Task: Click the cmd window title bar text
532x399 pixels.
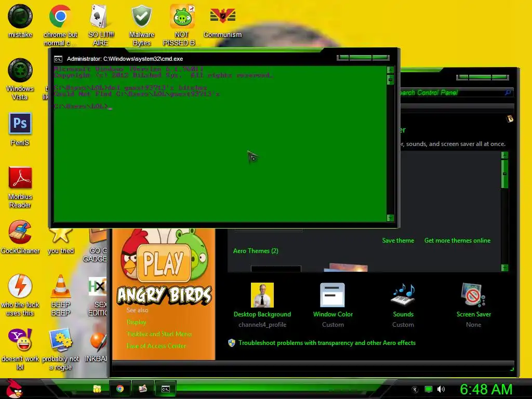Action: pos(125,59)
